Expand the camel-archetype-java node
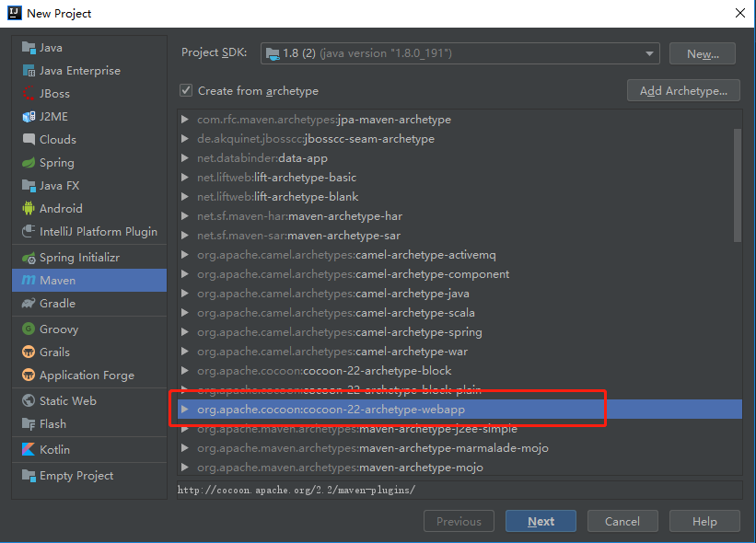This screenshot has height=543, width=756. pos(185,293)
